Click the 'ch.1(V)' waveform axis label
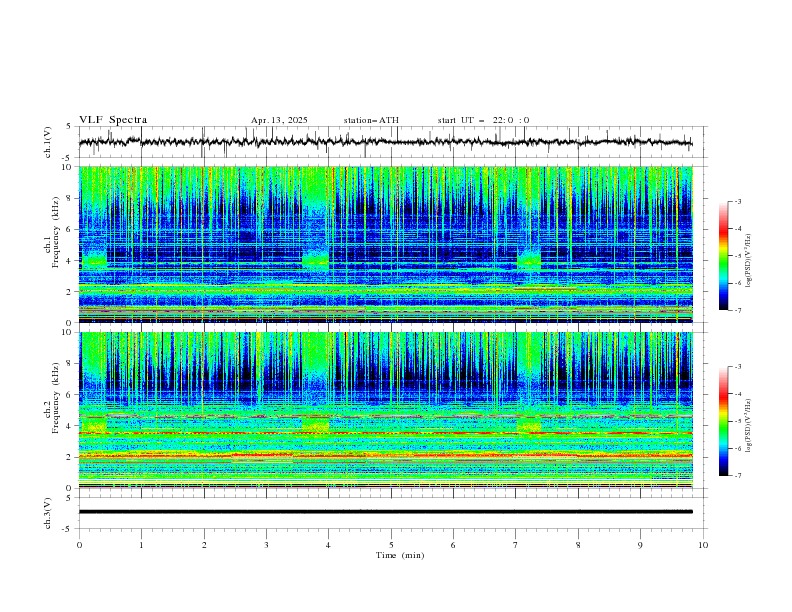Screen dimensions: 792x612 click(48, 142)
